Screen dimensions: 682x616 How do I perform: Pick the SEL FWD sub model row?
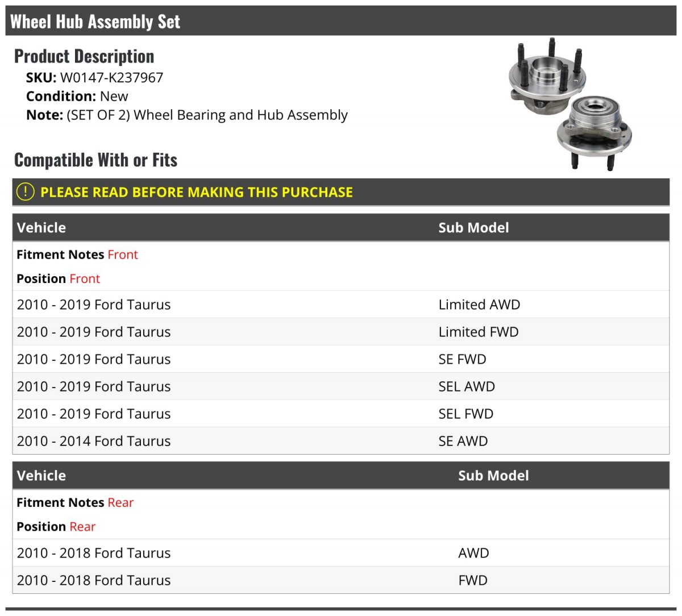click(x=465, y=414)
